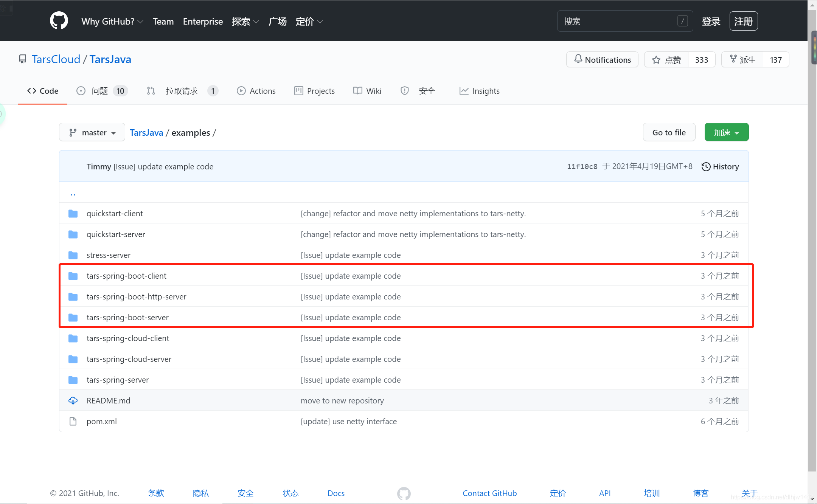817x504 pixels.
Task: Open the tars-spring-cloud-server folder icon
Action: click(x=73, y=359)
